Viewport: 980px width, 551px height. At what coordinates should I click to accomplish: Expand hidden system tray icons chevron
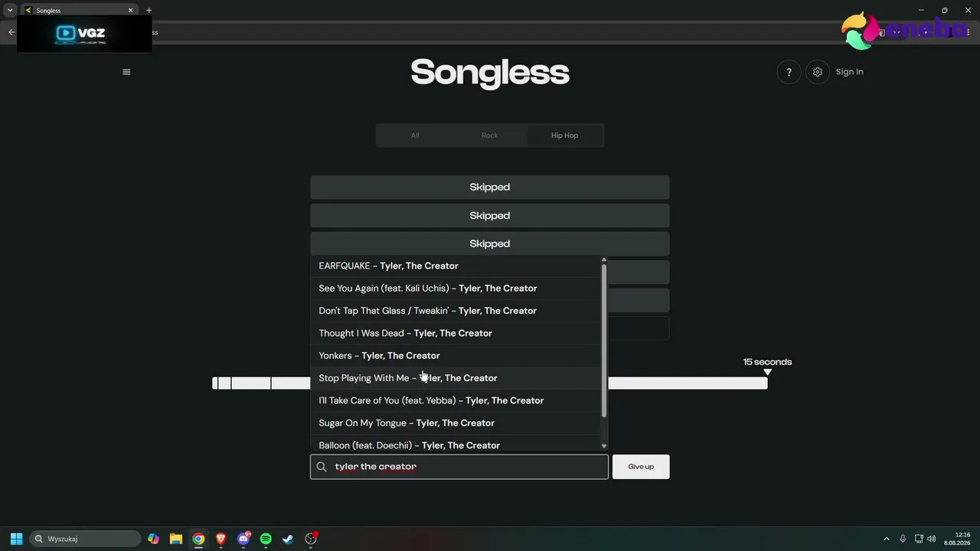point(887,539)
